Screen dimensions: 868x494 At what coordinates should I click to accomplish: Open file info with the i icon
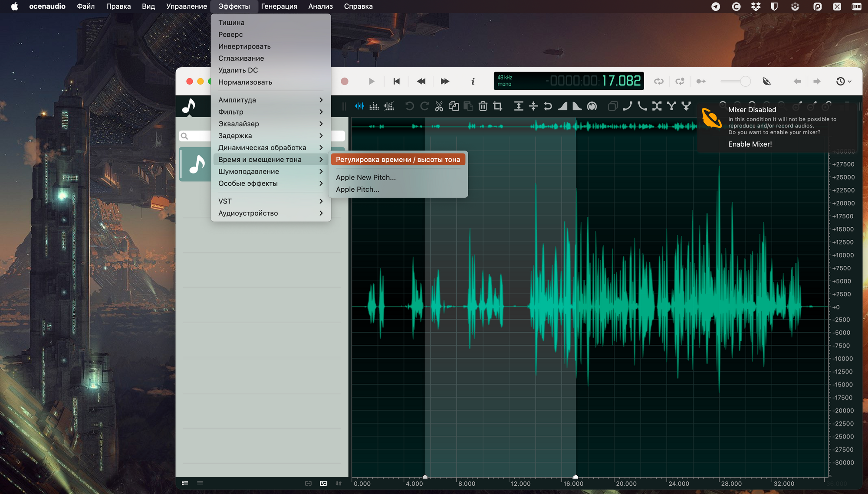(473, 82)
